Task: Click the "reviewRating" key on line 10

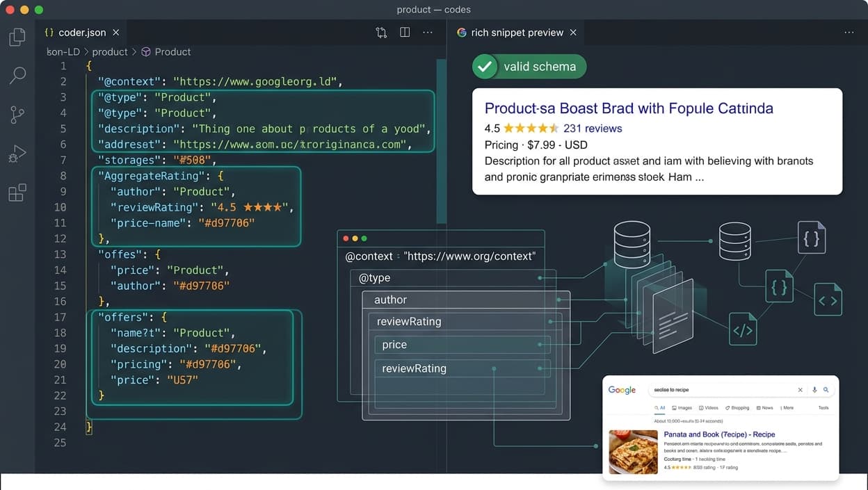Action: (154, 207)
